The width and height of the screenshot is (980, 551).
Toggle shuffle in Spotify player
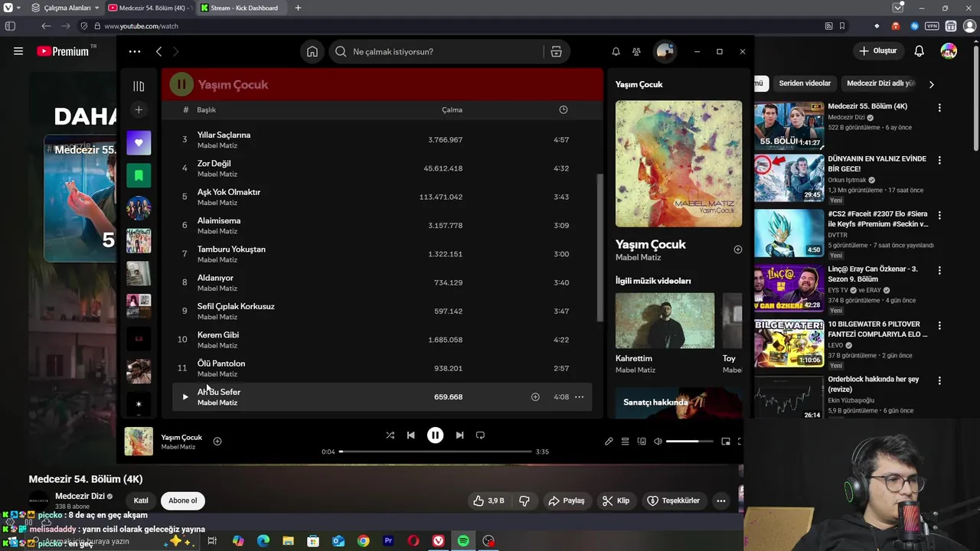[390, 435]
